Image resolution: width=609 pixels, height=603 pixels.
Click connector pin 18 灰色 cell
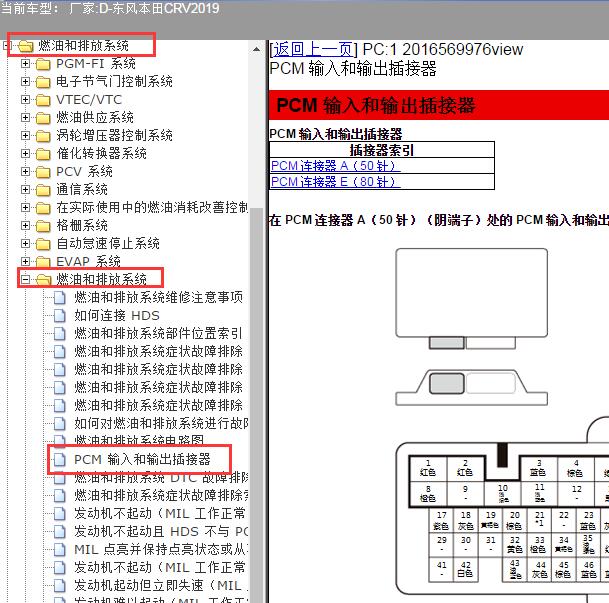point(466,521)
